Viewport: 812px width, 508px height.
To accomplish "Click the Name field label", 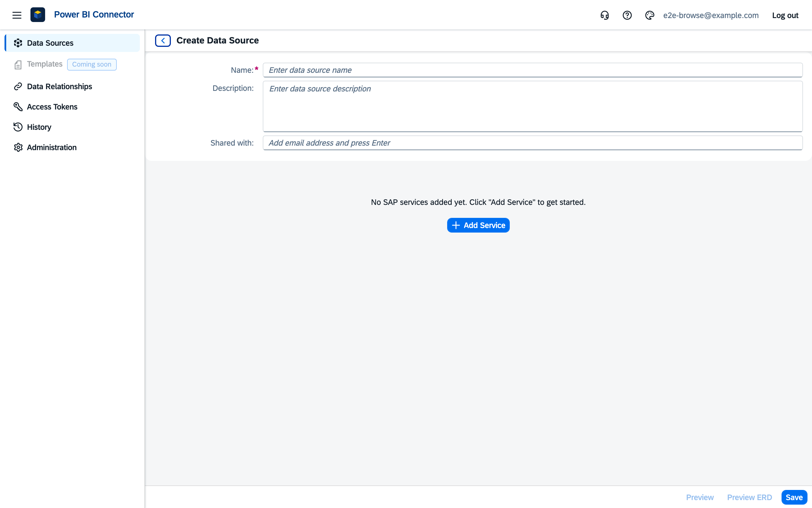I will [x=242, y=70].
